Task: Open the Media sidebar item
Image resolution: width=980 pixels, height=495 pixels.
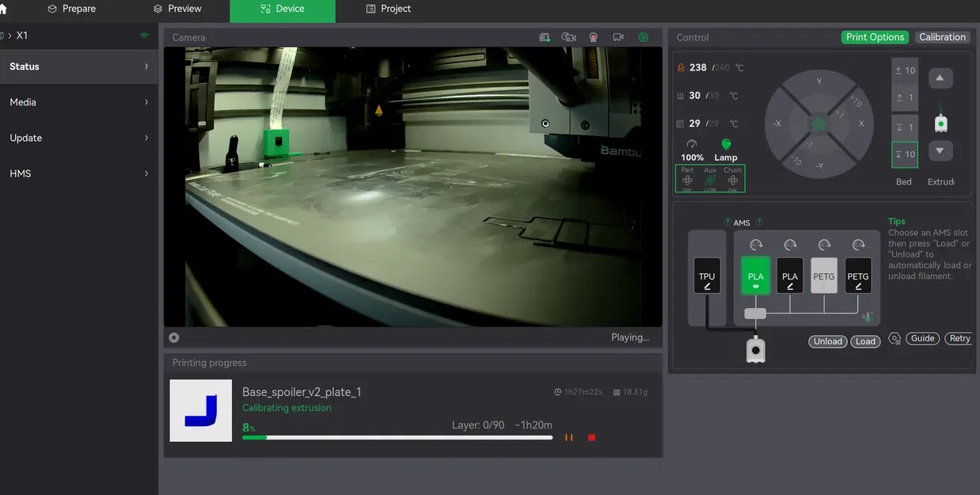Action: click(78, 102)
